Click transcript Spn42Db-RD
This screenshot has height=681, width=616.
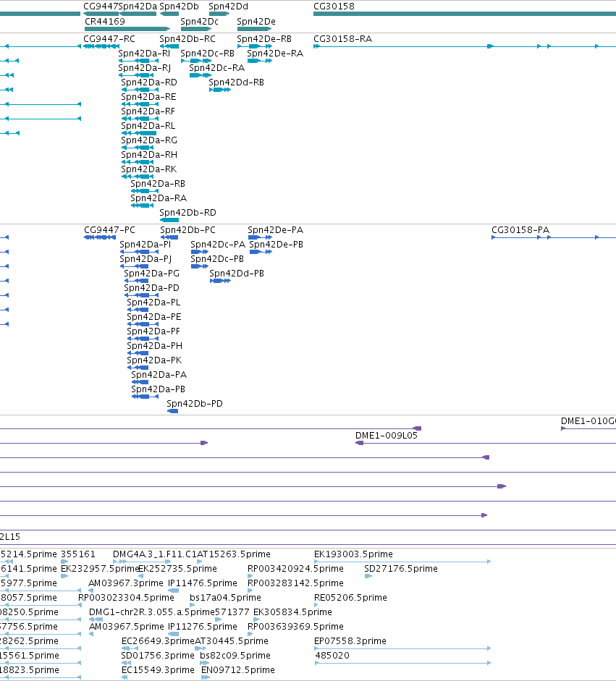(187, 212)
